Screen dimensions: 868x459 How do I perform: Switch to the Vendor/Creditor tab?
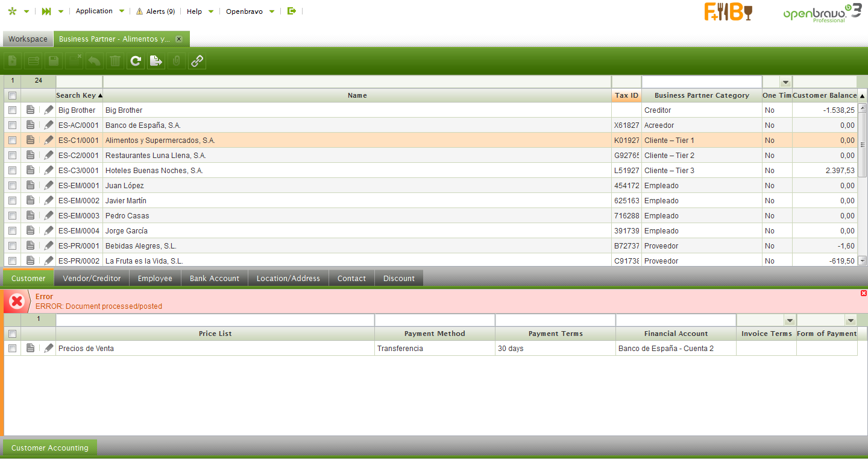[92, 278]
